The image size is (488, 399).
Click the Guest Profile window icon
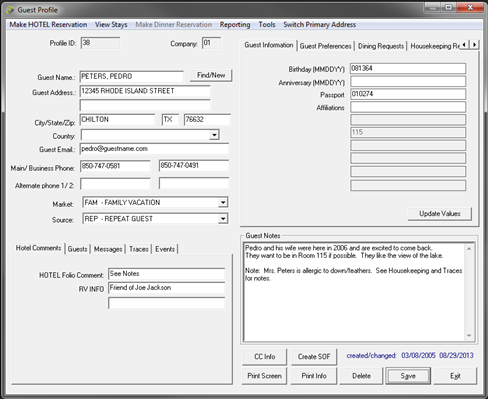click(10, 10)
